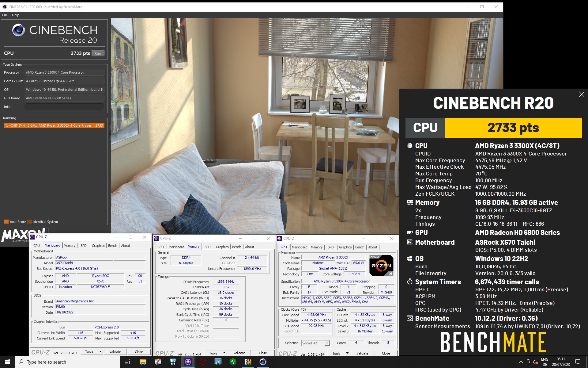This screenshot has height=368, width=588.
Task: Click the AMD Ryzen 3 logo in CPU-Z
Action: pos(381,265)
